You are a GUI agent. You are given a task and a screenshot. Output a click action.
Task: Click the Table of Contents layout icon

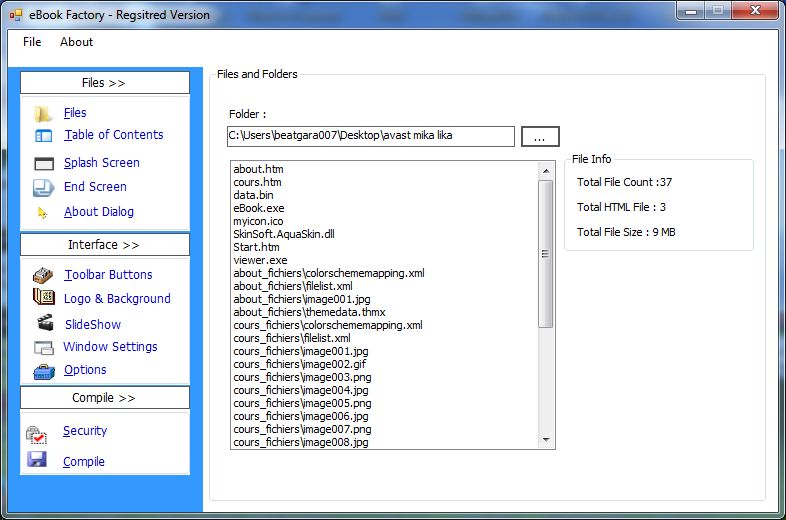[x=44, y=136]
